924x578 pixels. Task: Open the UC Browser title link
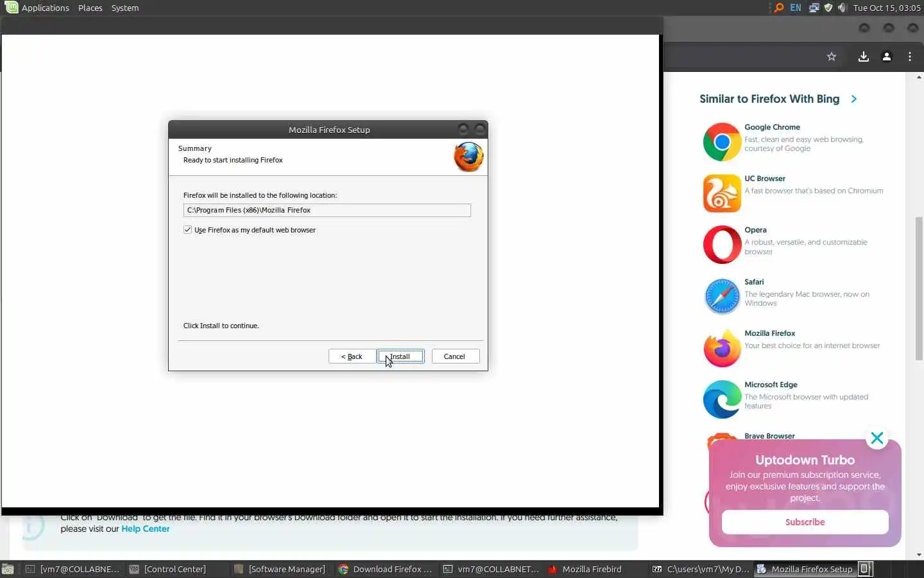tap(765, 179)
